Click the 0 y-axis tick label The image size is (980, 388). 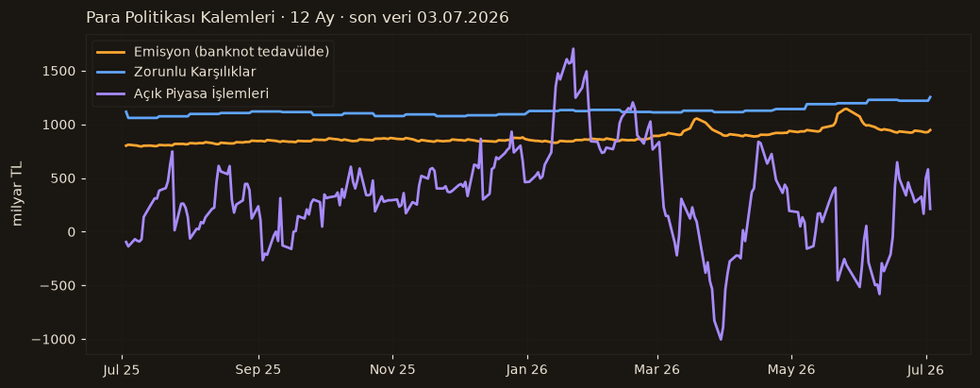(73, 232)
